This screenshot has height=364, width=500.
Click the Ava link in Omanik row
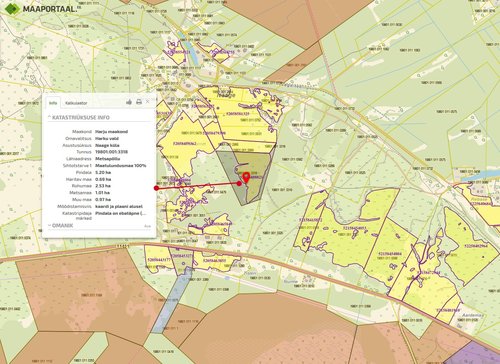click(x=147, y=226)
